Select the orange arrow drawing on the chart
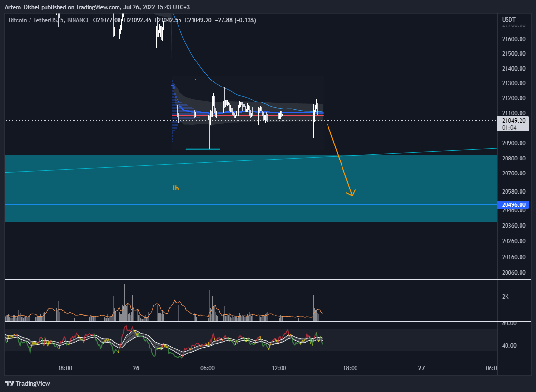Screen dimensions: 536x392 click(x=342, y=160)
